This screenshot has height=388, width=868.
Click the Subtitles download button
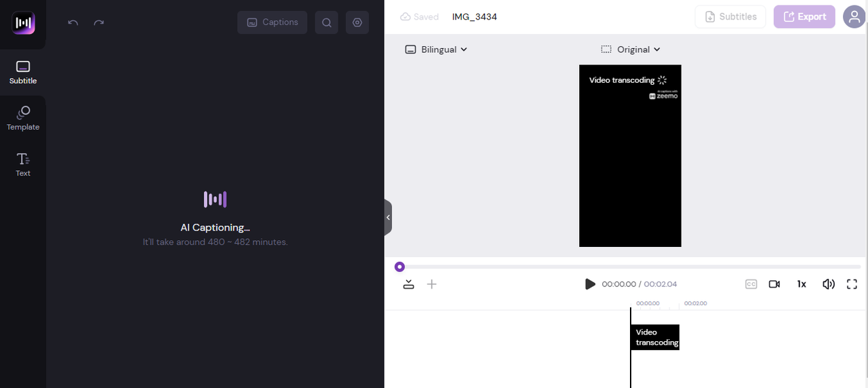click(730, 16)
